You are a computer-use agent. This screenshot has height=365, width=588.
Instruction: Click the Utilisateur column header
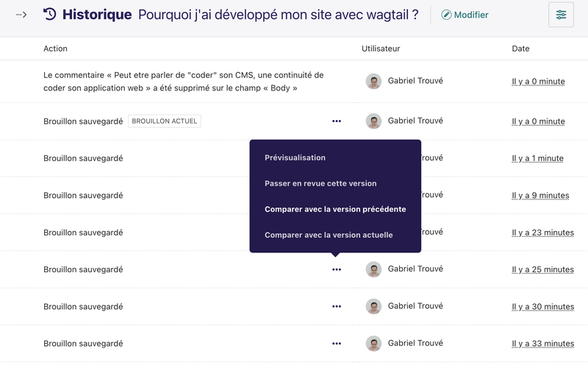coord(381,49)
